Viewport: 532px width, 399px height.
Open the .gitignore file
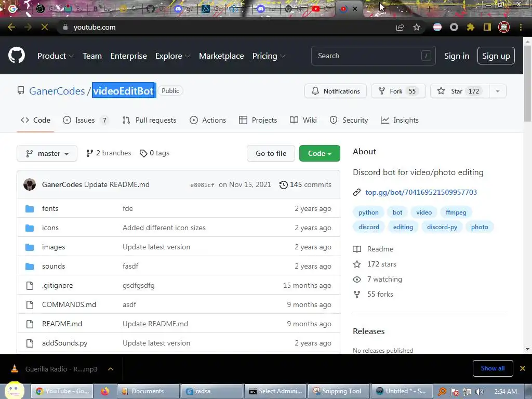click(x=57, y=285)
